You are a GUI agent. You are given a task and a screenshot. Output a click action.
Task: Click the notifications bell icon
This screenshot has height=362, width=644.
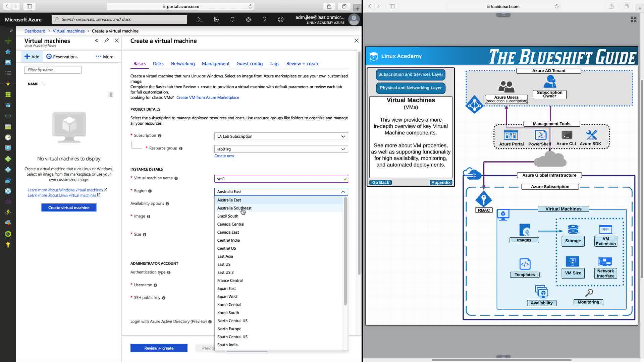pos(232,19)
